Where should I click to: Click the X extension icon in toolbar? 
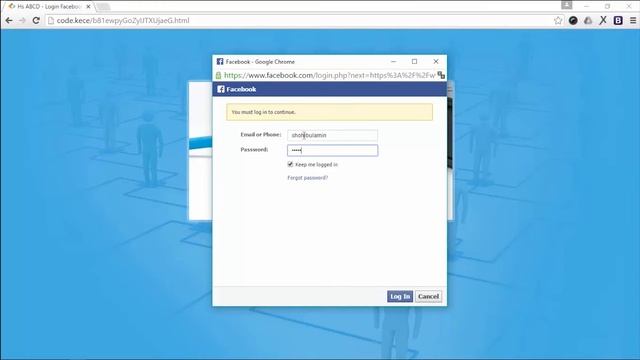[x=603, y=20]
